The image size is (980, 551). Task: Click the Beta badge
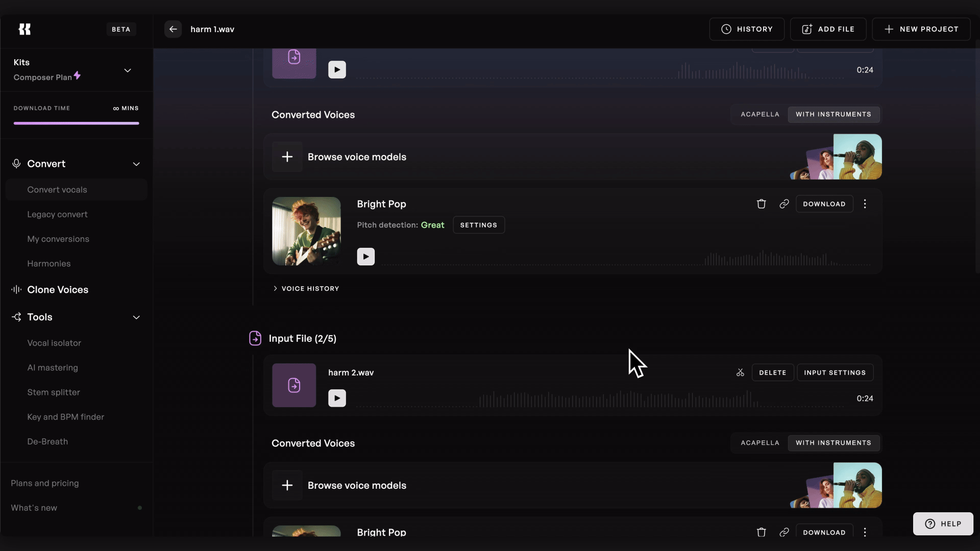pyautogui.click(x=121, y=29)
